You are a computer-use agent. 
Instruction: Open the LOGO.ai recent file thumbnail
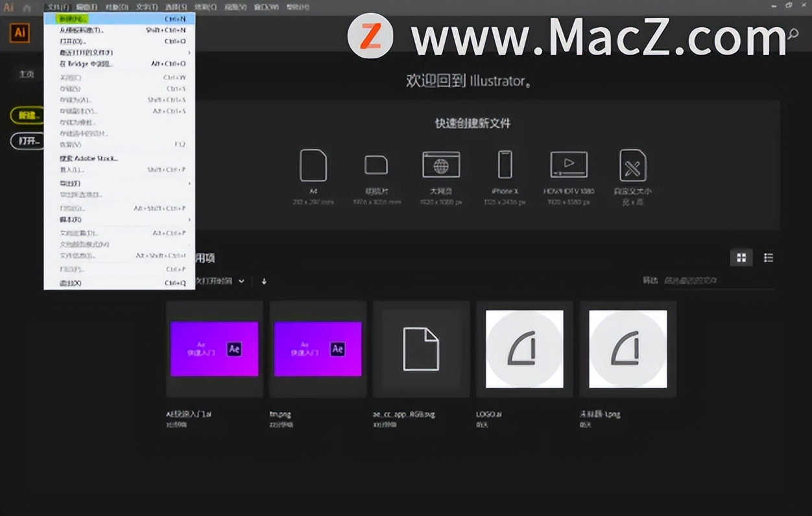523,348
